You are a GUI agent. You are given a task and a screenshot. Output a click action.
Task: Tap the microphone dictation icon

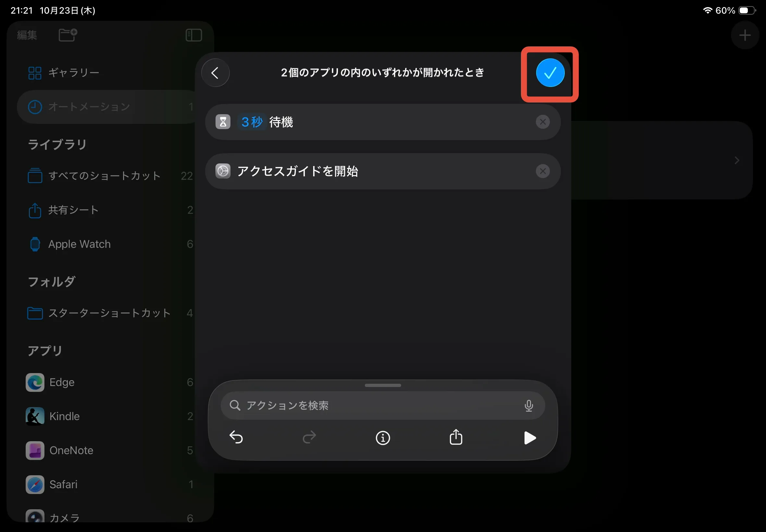tap(528, 406)
